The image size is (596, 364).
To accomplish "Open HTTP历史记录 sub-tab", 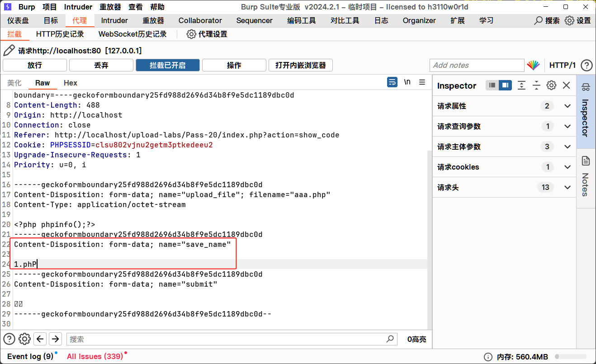I will [60, 34].
